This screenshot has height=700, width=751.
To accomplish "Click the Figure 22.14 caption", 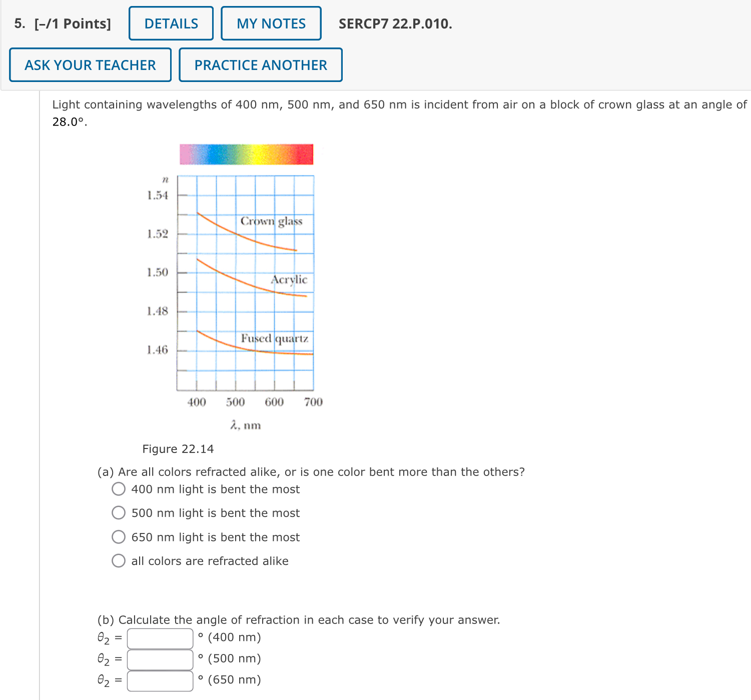I will tap(178, 448).
